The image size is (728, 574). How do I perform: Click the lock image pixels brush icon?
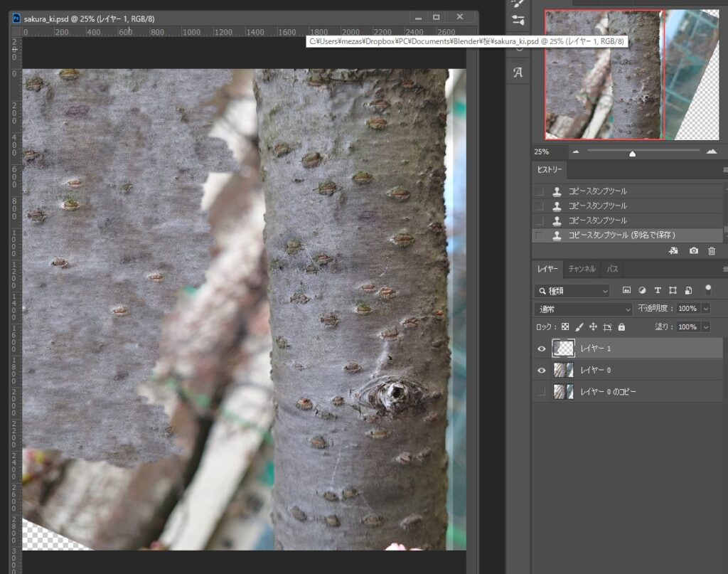(579, 327)
